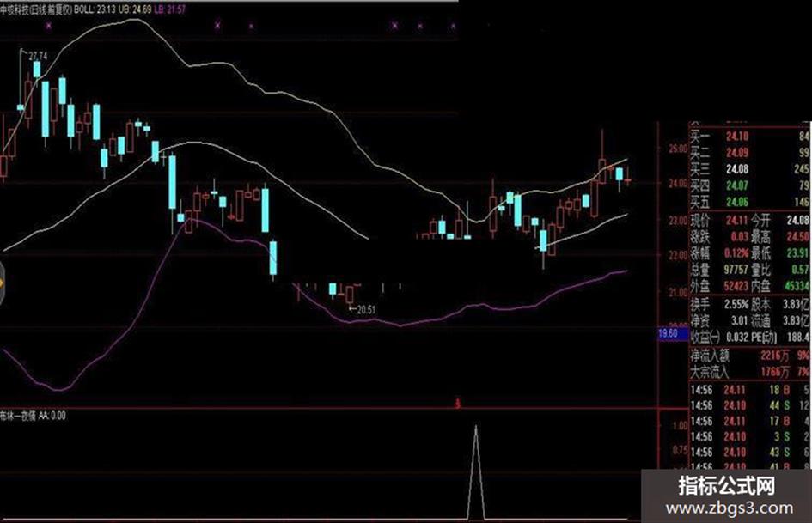Click the 涨幅 value 0.12%
Image resolution: width=812 pixels, height=523 pixels.
point(736,253)
